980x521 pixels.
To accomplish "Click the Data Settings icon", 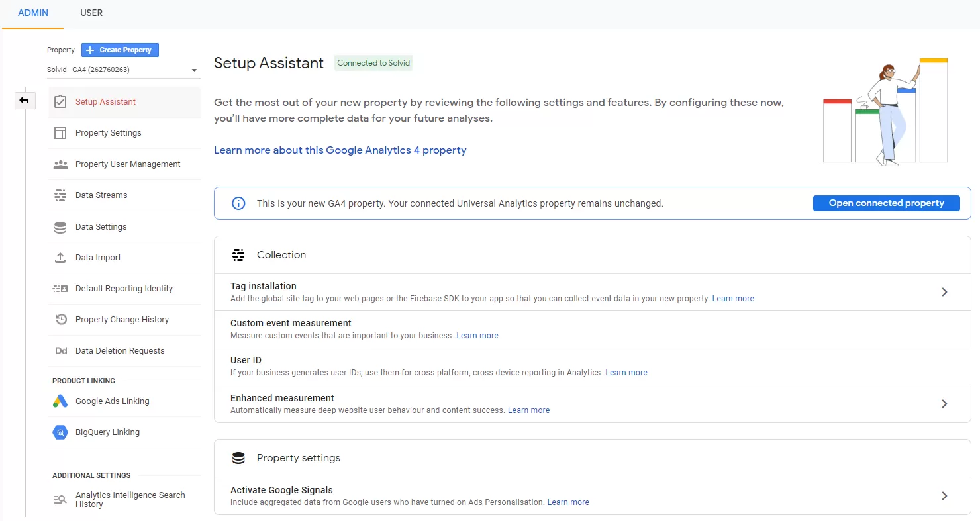I will point(60,226).
